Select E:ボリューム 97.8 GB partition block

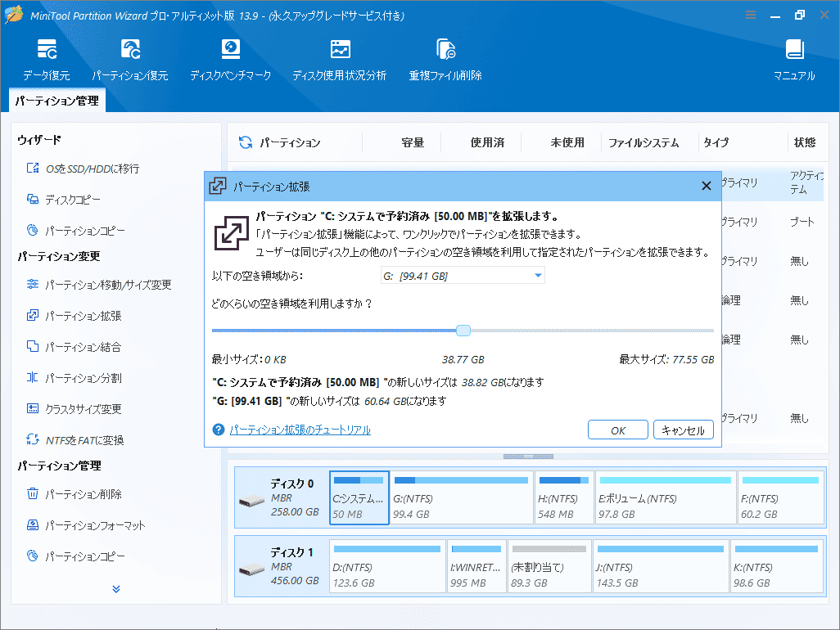pyautogui.click(x=666, y=497)
